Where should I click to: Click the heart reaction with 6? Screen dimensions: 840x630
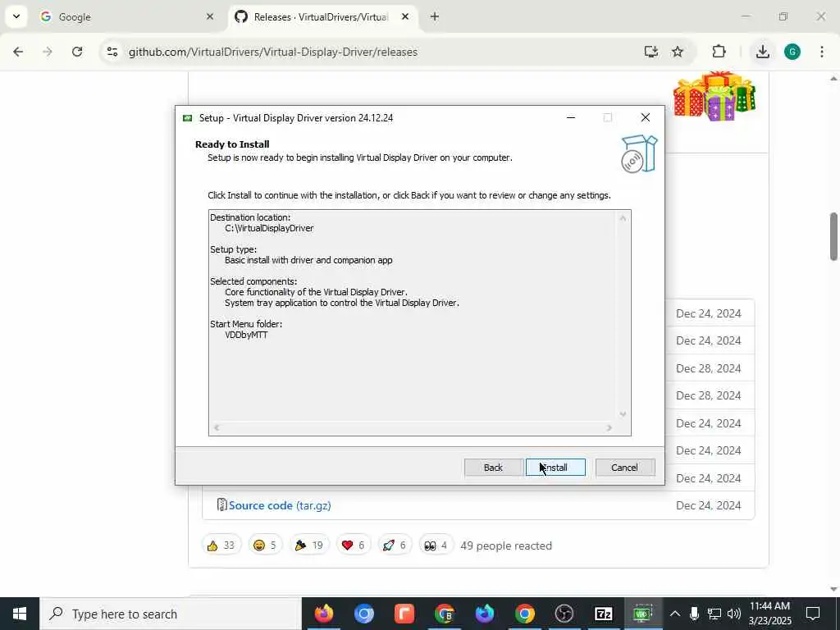pyautogui.click(x=353, y=546)
